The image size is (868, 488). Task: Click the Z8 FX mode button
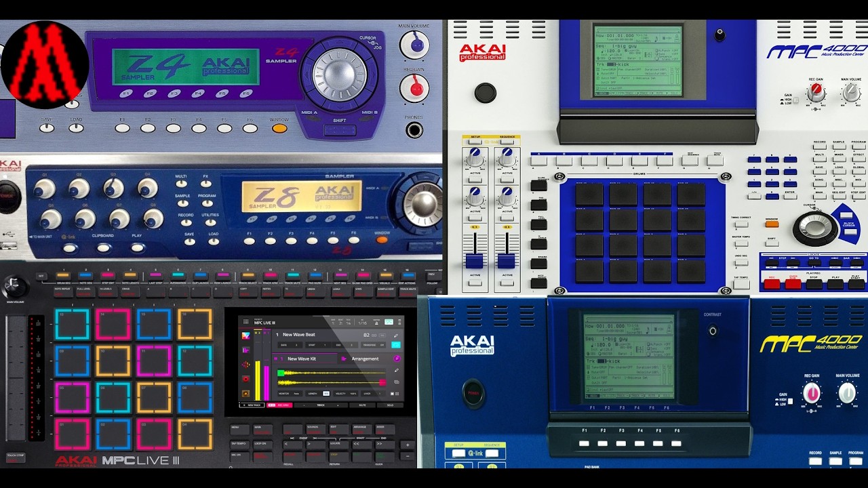(x=206, y=184)
